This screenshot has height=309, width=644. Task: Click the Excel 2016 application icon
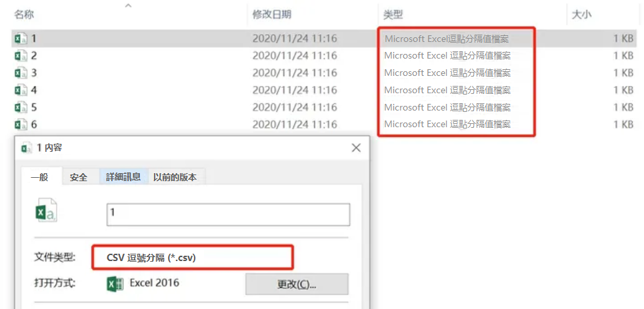pyautogui.click(x=115, y=284)
